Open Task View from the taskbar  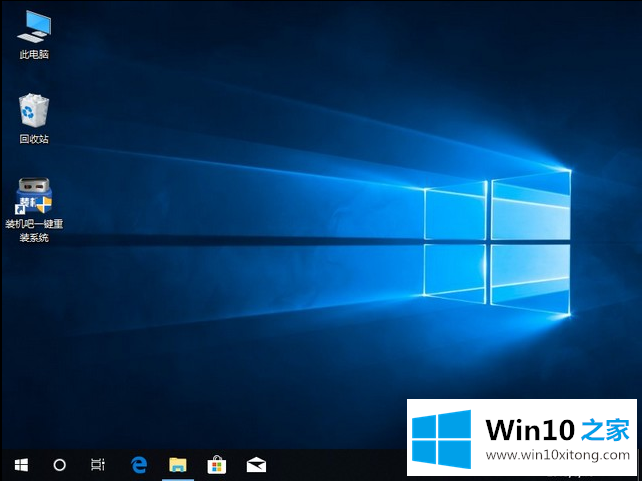pos(97,464)
